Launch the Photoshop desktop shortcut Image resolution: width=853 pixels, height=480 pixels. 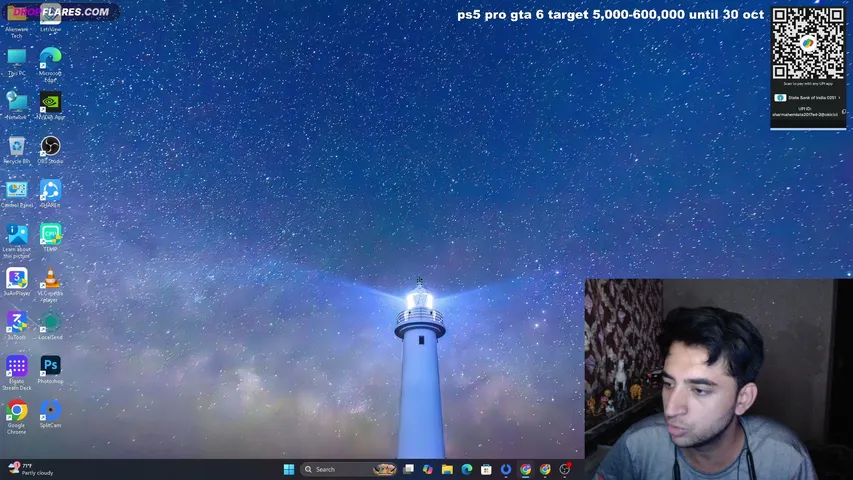50,370
